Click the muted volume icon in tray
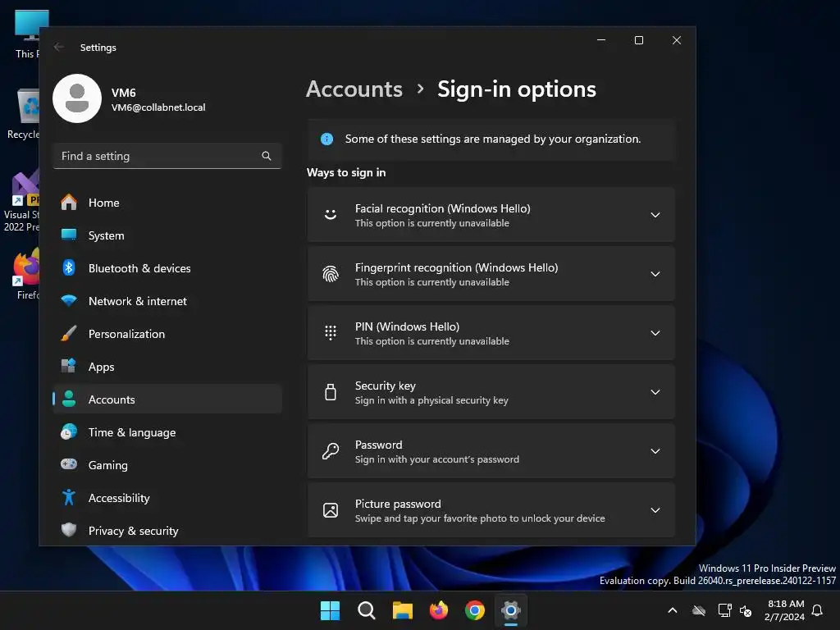The height and width of the screenshot is (630, 840). [746, 610]
